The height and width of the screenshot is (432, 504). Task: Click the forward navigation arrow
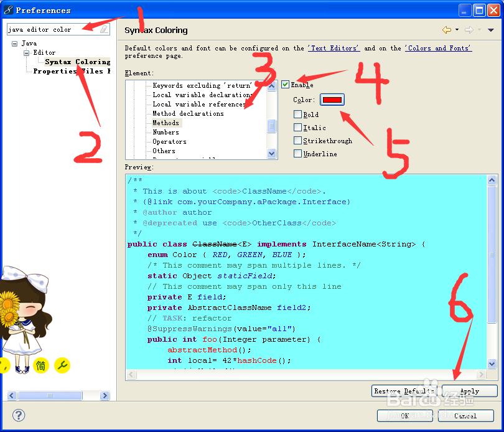pos(469,30)
